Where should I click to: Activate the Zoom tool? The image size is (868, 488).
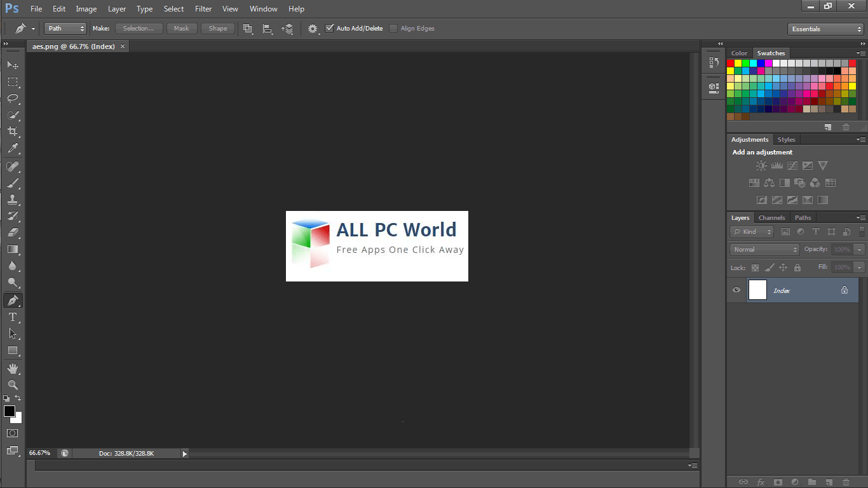pyautogui.click(x=13, y=384)
